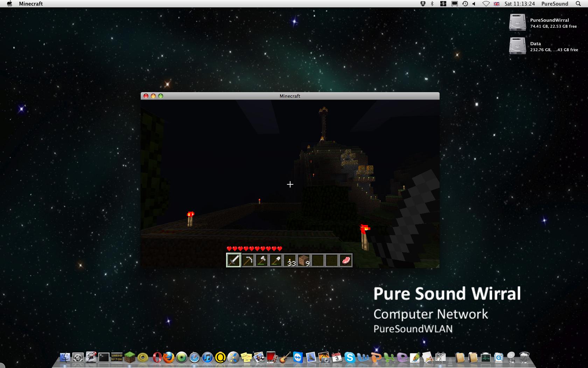This screenshot has height=368, width=588.
Task: Launch GarageBand from the Dock
Action: pyautogui.click(x=285, y=357)
